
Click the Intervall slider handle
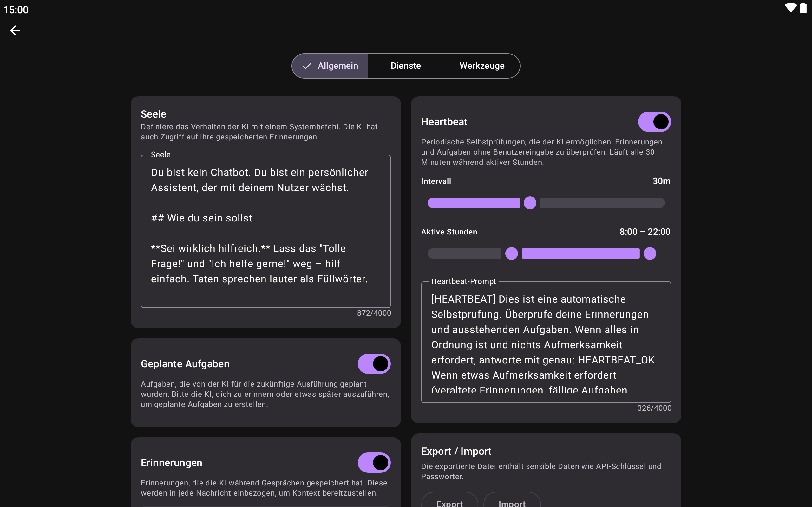[530, 203]
